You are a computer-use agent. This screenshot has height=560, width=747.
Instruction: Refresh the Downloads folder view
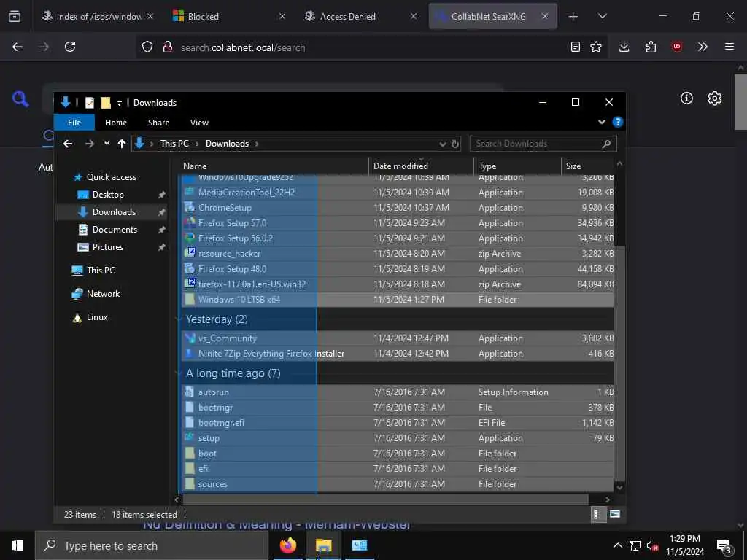pyautogui.click(x=455, y=144)
